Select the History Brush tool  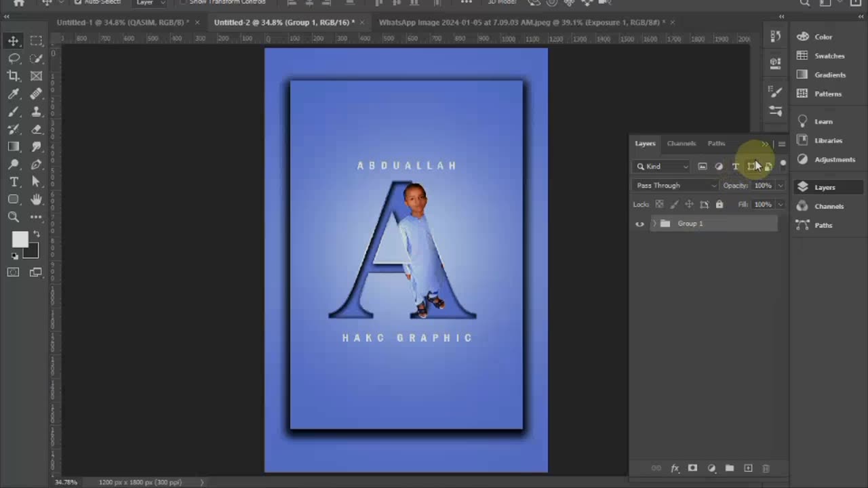[14, 129]
